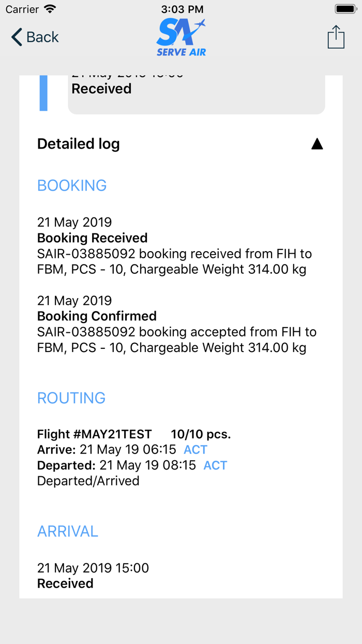
Task: Tap the ACT link beside Departed time
Action: (x=215, y=465)
